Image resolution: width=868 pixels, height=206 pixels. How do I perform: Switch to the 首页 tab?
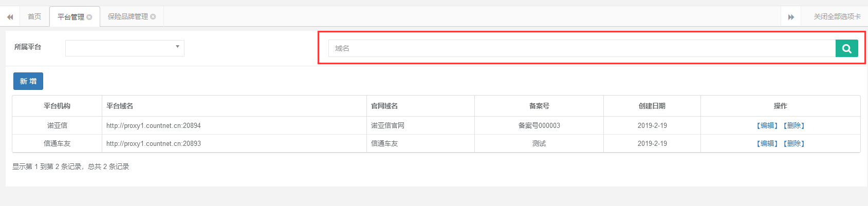[x=34, y=17]
